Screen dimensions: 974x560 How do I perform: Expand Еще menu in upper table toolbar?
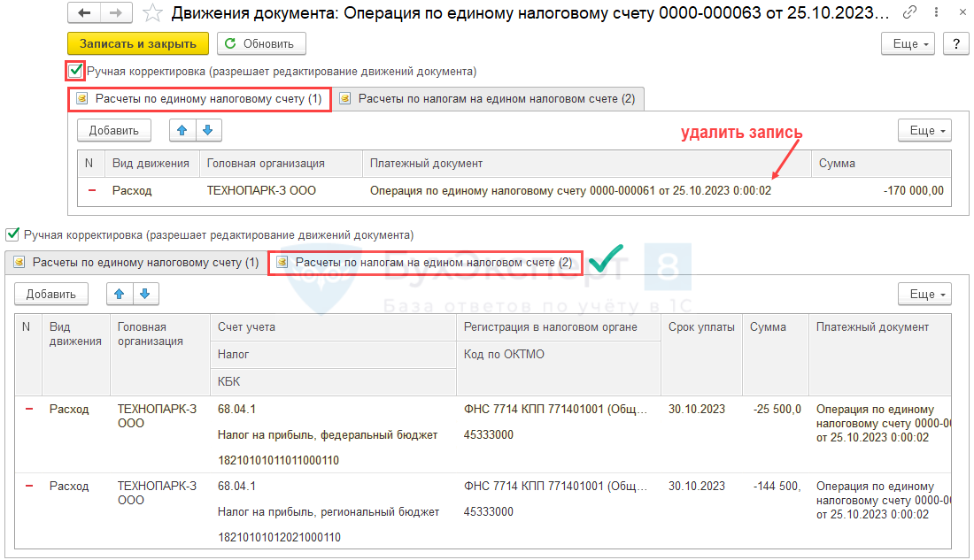pos(924,130)
